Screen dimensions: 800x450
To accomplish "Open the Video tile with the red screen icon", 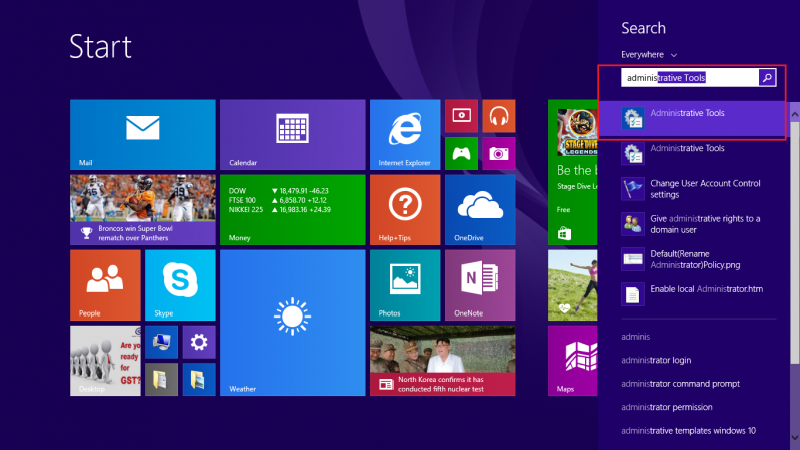I will point(461,116).
